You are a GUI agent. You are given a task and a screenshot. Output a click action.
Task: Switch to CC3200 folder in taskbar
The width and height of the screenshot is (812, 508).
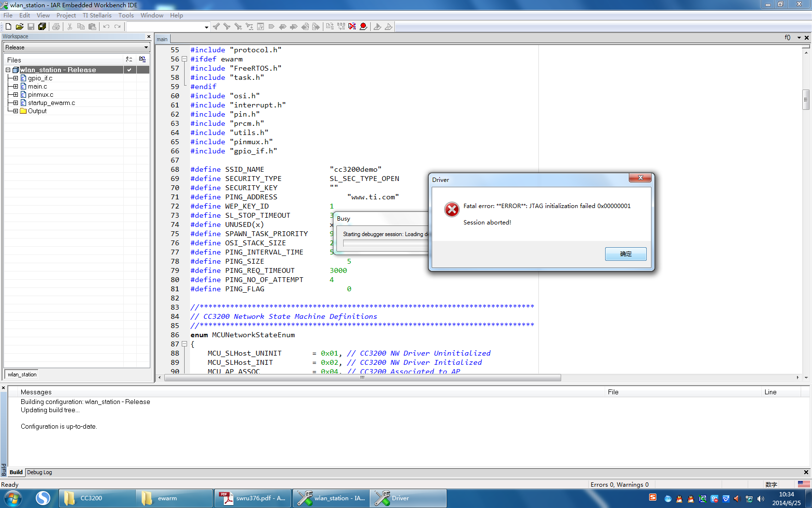97,498
